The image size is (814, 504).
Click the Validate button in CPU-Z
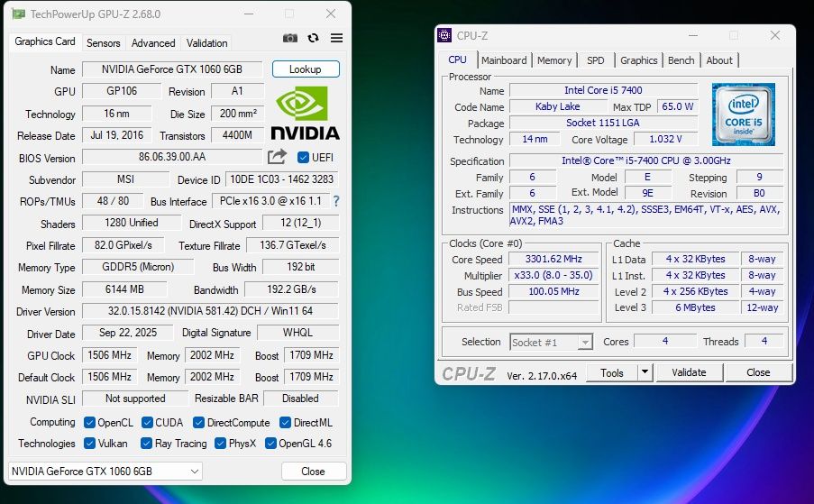[x=689, y=372]
